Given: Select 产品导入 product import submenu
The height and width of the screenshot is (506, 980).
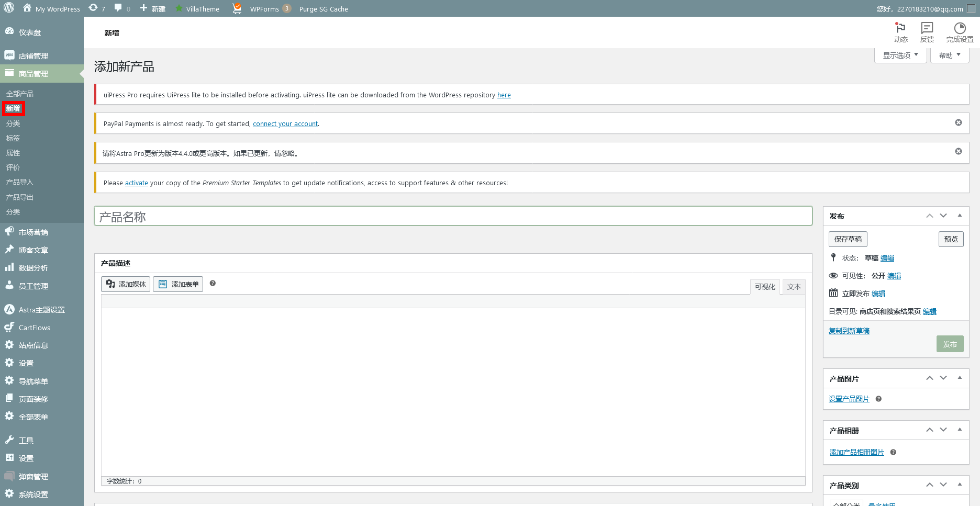Looking at the screenshot, I should tap(20, 182).
